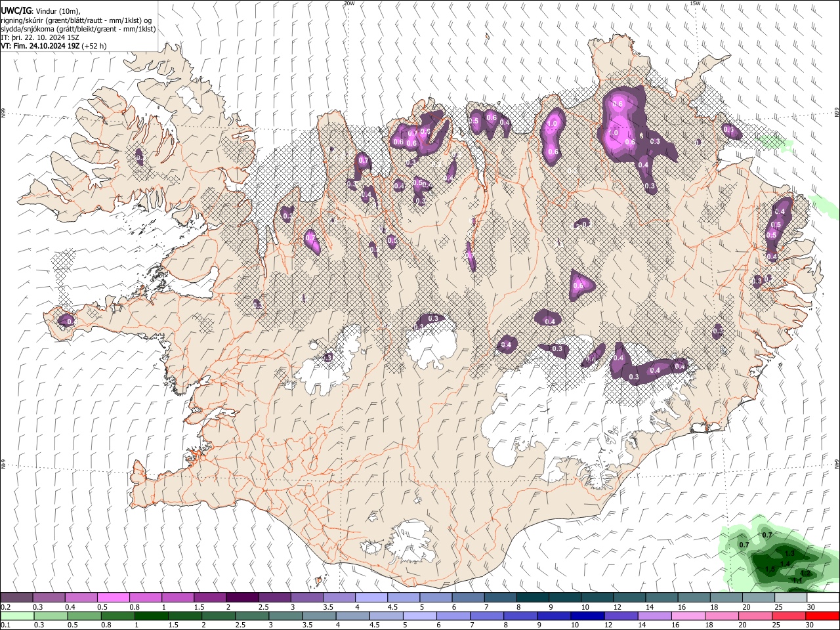Click the 'slydda/snjókoma (grátt/bleikt/grænt' legend line
This screenshot has width=840, height=630.
(78, 29)
